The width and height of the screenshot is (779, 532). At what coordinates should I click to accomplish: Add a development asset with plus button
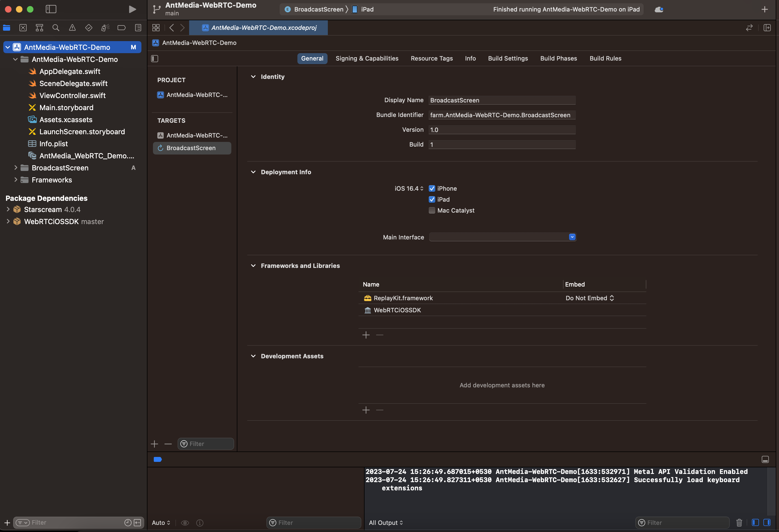pos(366,410)
